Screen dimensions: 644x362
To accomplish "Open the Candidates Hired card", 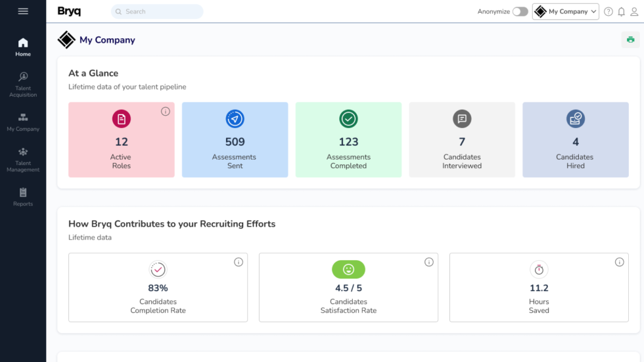I will [575, 139].
